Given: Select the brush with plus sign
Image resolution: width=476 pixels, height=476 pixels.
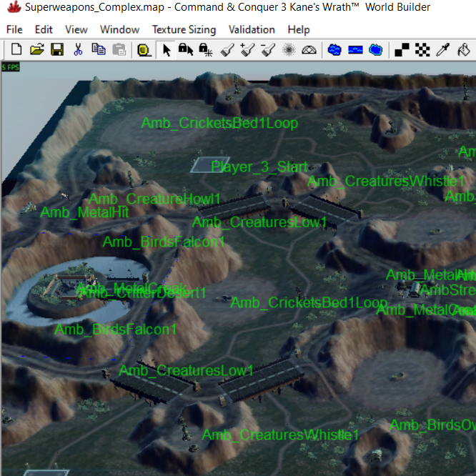Looking at the screenshot, I should pyautogui.click(x=247, y=50).
